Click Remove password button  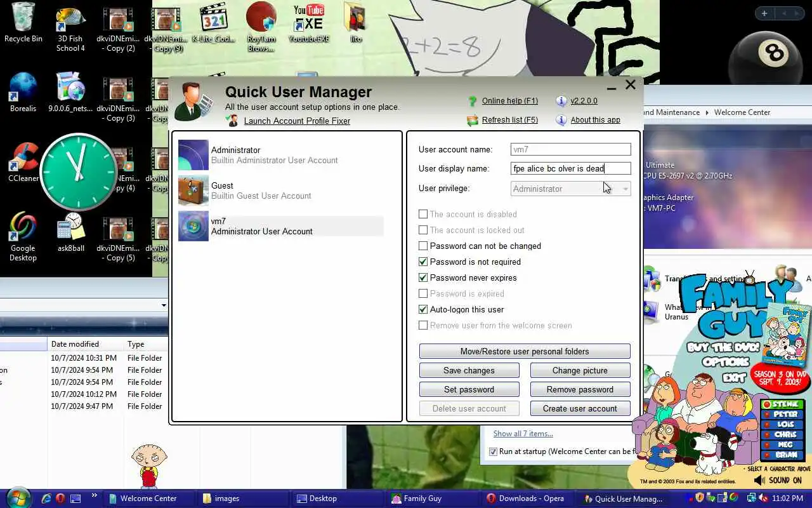tap(580, 389)
